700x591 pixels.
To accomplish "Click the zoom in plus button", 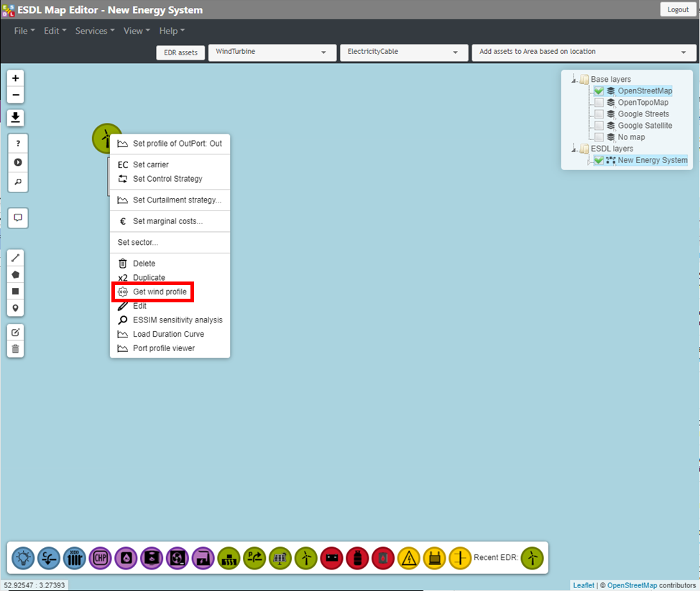I will tap(16, 78).
